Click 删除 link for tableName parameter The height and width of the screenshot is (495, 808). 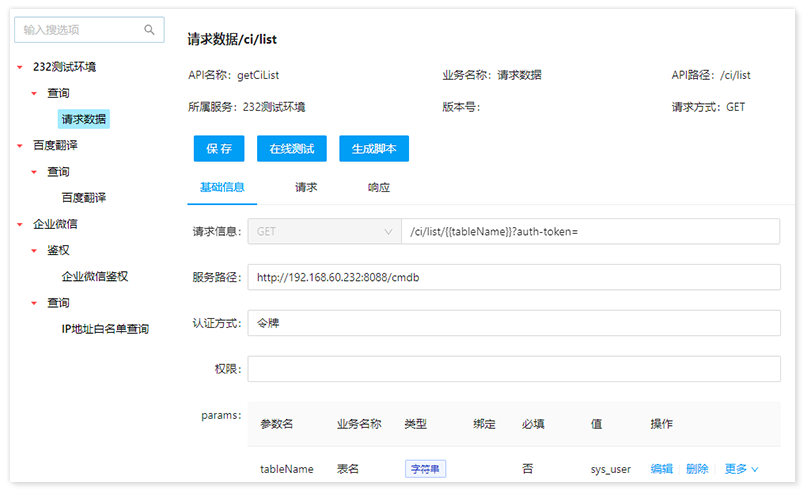697,469
